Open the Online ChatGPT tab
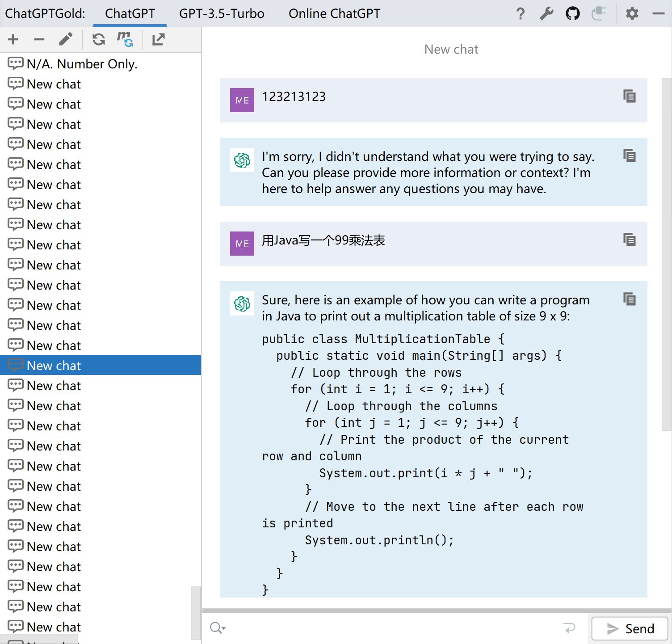 pyautogui.click(x=334, y=13)
